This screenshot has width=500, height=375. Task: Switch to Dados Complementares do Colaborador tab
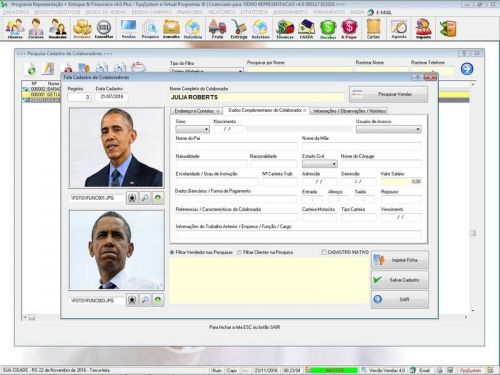pos(267,110)
